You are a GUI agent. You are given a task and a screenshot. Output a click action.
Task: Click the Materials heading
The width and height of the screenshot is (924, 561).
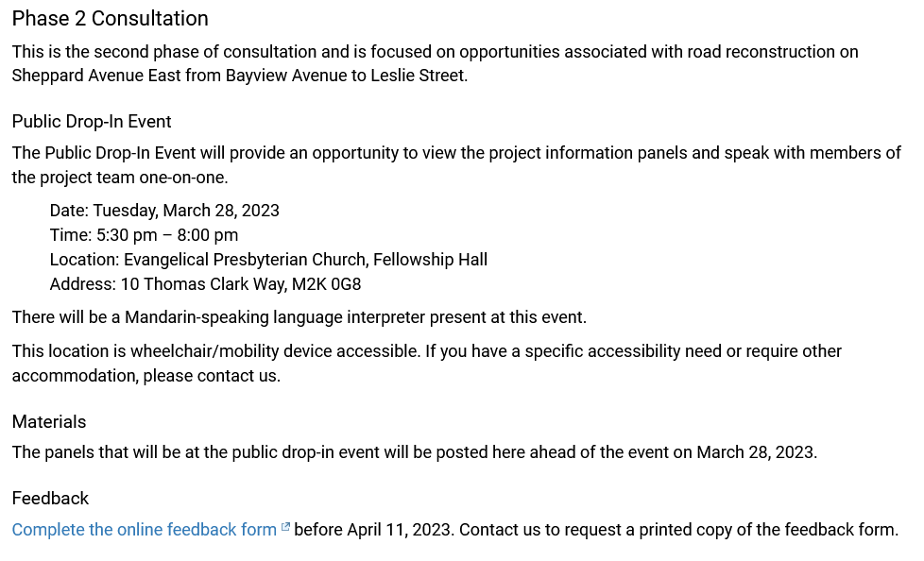pos(49,422)
